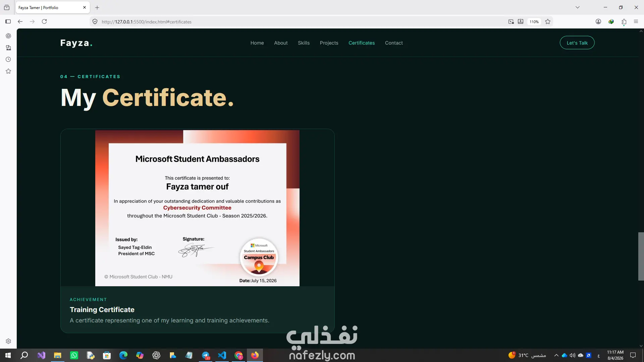644x362 pixels.
Task: Open sidebar settings gear
Action: point(8,341)
